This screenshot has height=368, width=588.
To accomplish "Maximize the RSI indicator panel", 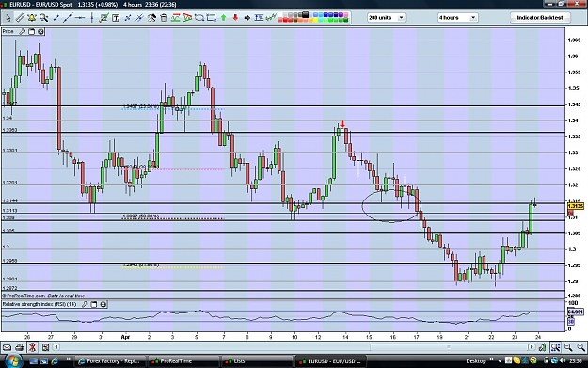I will pyautogui.click(x=94, y=304).
